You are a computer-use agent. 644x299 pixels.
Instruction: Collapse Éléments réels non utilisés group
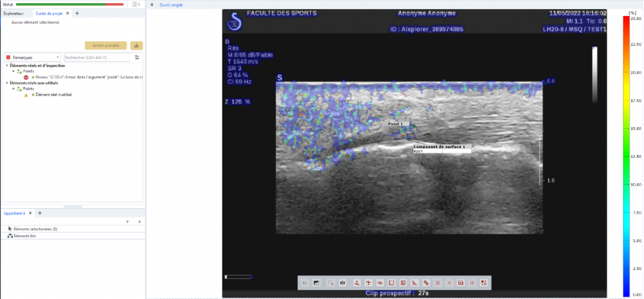pos(7,83)
